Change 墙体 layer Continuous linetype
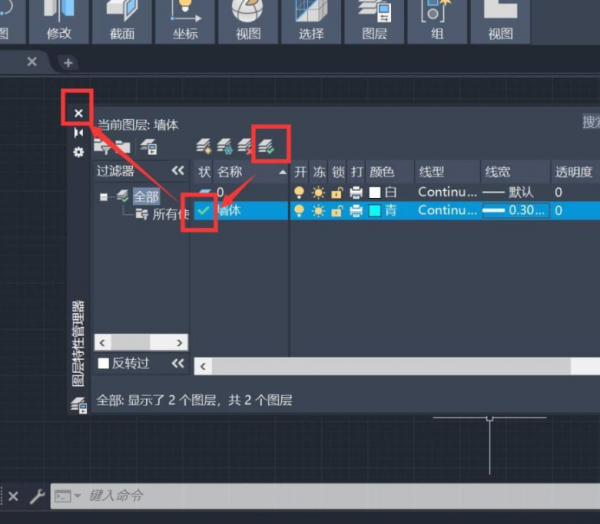 coord(447,211)
